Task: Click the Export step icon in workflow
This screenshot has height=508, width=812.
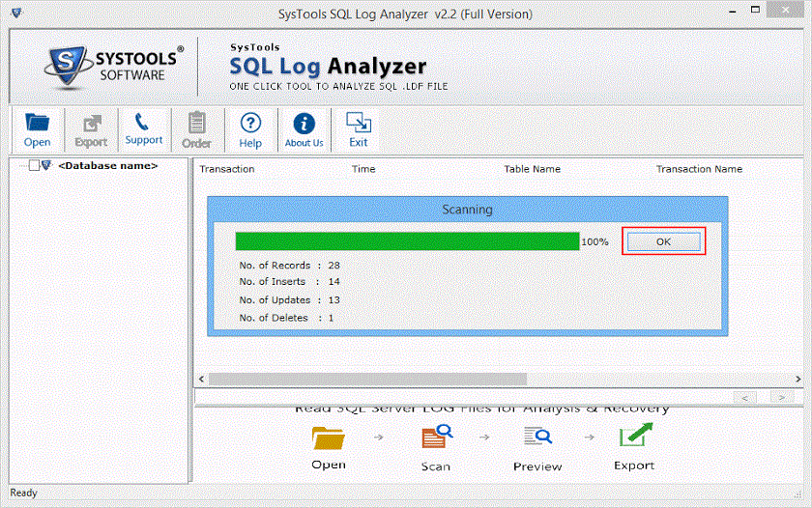Action: click(636, 435)
